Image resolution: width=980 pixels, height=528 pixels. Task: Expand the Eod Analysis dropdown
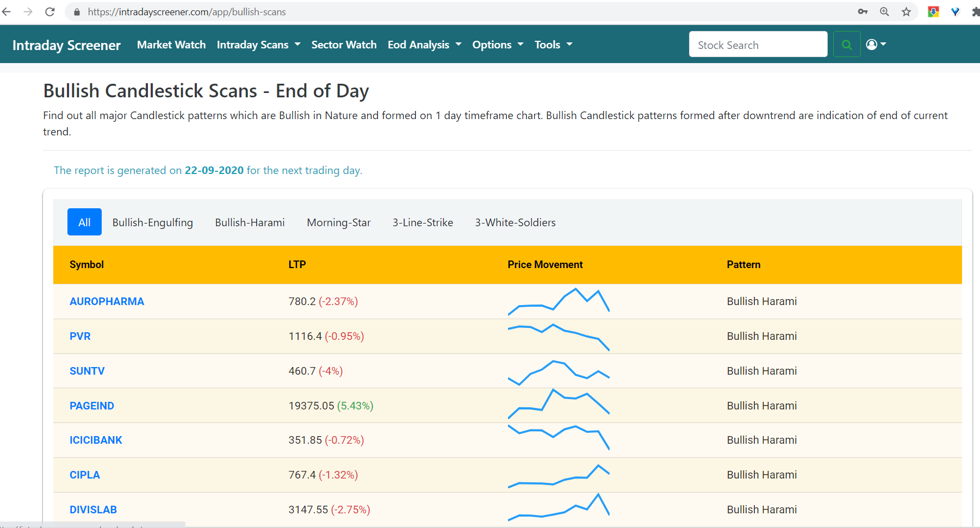click(424, 45)
